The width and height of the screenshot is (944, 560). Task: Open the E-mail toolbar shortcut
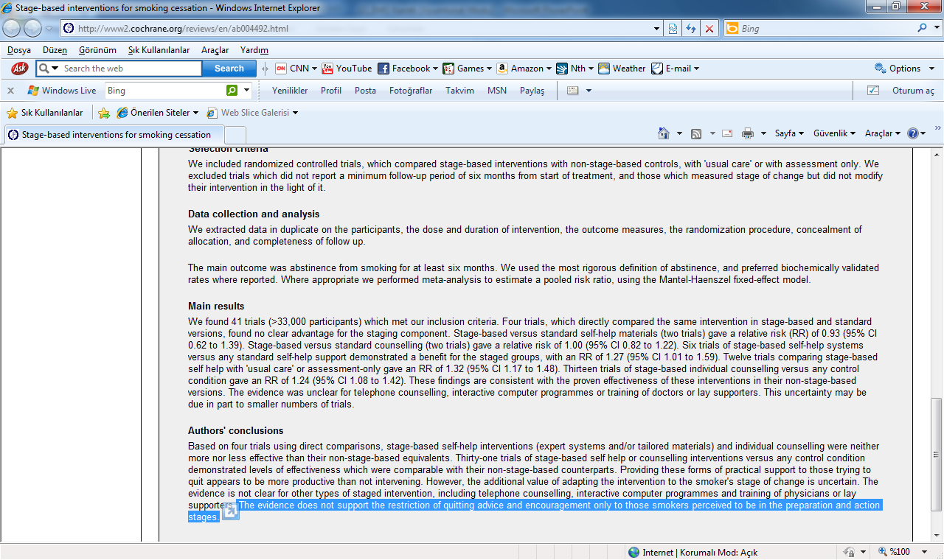(x=675, y=69)
